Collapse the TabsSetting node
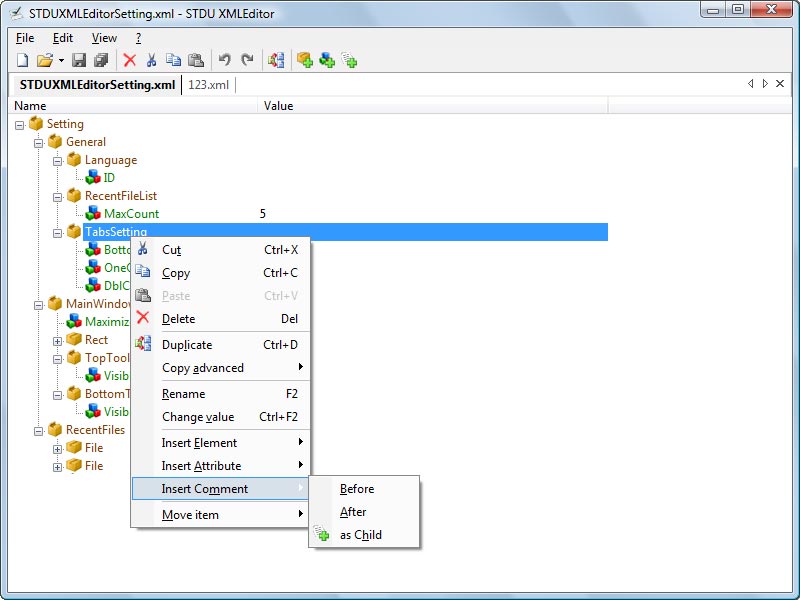The height and width of the screenshot is (600, 800). pos(58,233)
